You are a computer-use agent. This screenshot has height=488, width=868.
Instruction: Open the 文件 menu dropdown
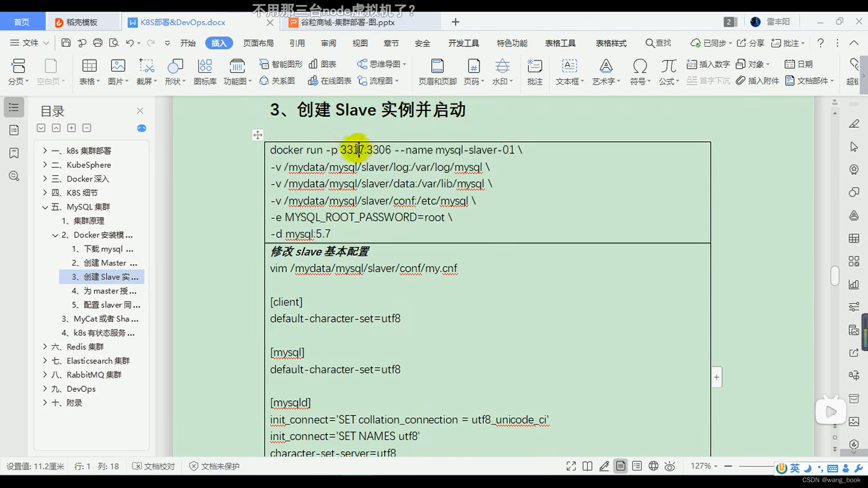(29, 43)
